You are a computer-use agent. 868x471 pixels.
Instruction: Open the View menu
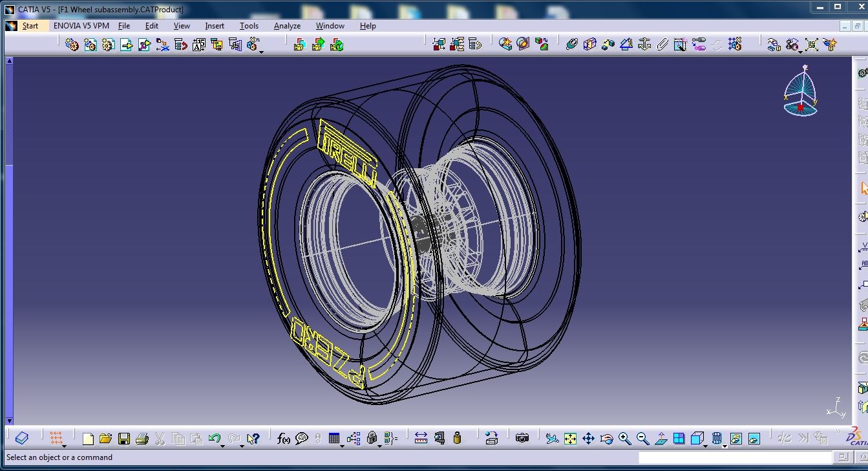click(x=182, y=26)
